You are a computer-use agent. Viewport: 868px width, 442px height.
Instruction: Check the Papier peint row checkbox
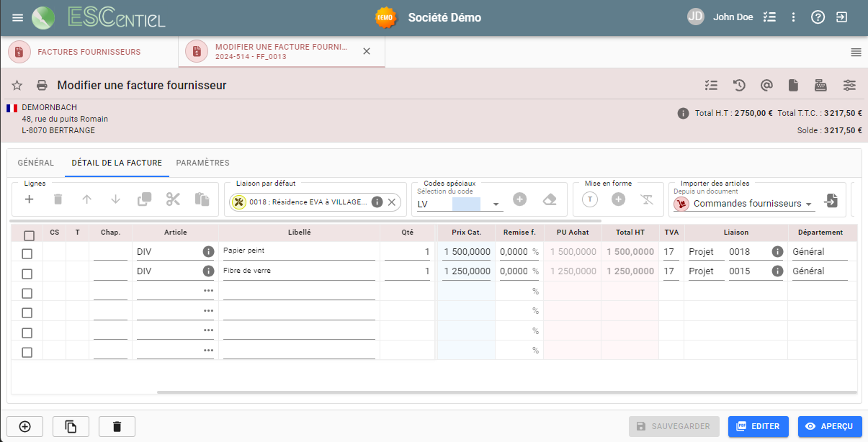tap(27, 253)
